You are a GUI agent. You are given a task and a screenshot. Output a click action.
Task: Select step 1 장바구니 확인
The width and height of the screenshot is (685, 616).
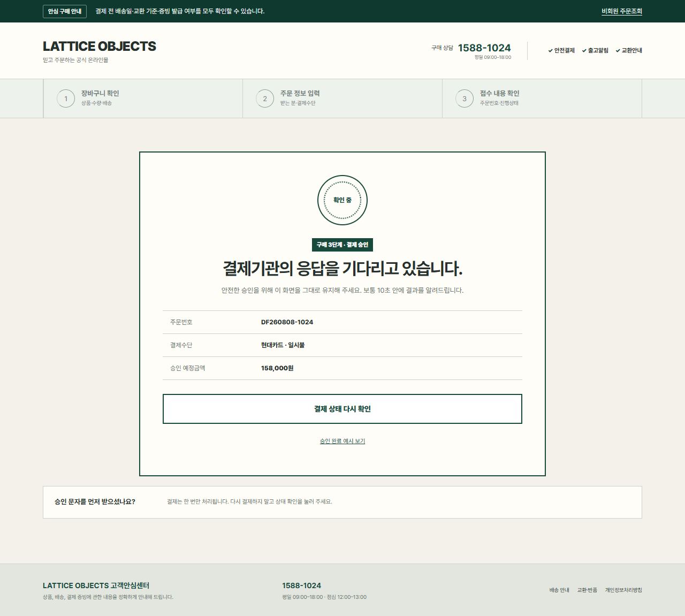(x=143, y=98)
